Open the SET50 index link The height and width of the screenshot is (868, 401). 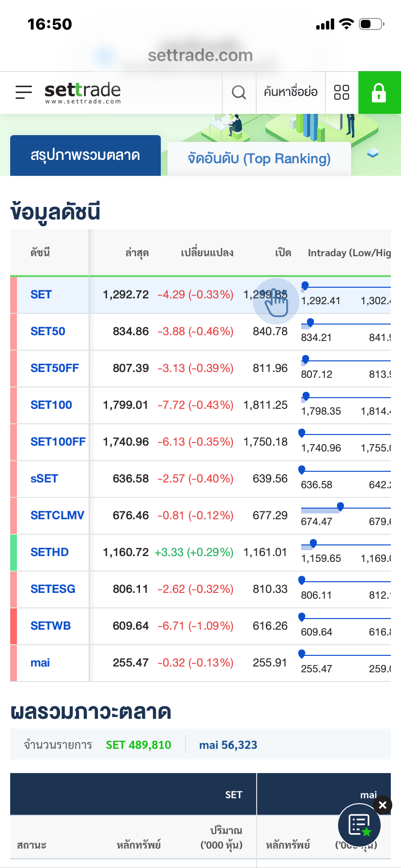[48, 331]
